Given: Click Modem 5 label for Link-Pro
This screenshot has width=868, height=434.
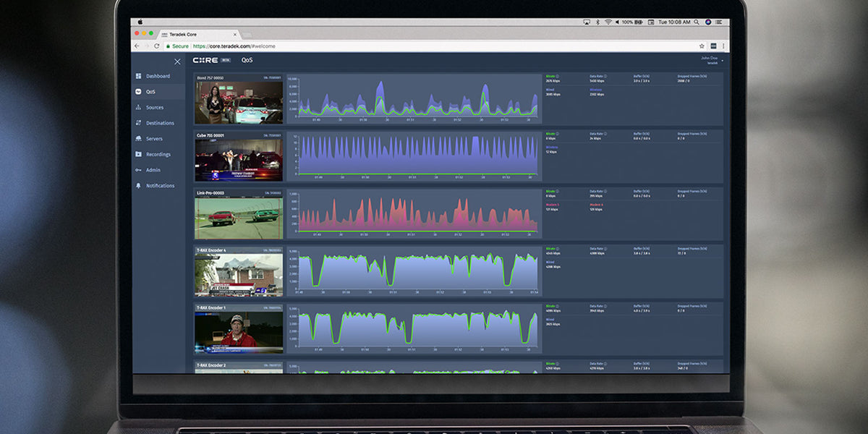Looking at the screenshot, I should pos(553,205).
